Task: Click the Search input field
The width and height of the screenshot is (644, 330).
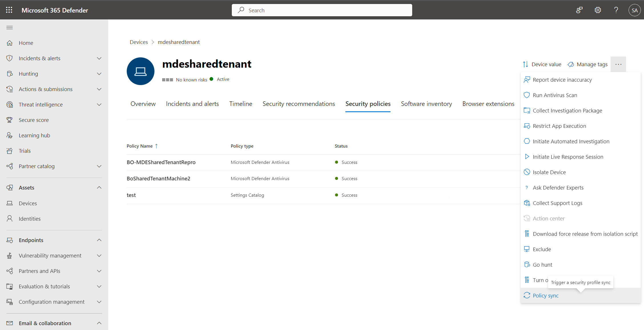Action: pos(322,10)
